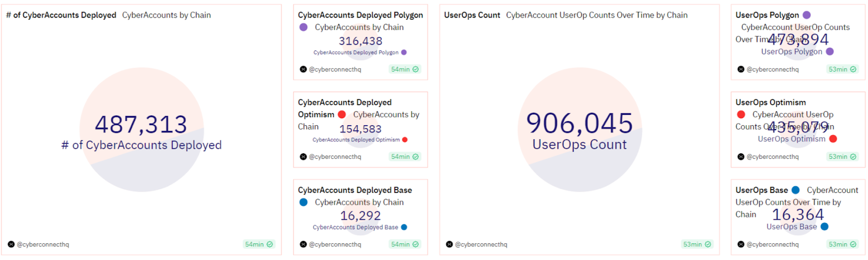Click the blue dot next to UserOps Base title

tap(795, 190)
